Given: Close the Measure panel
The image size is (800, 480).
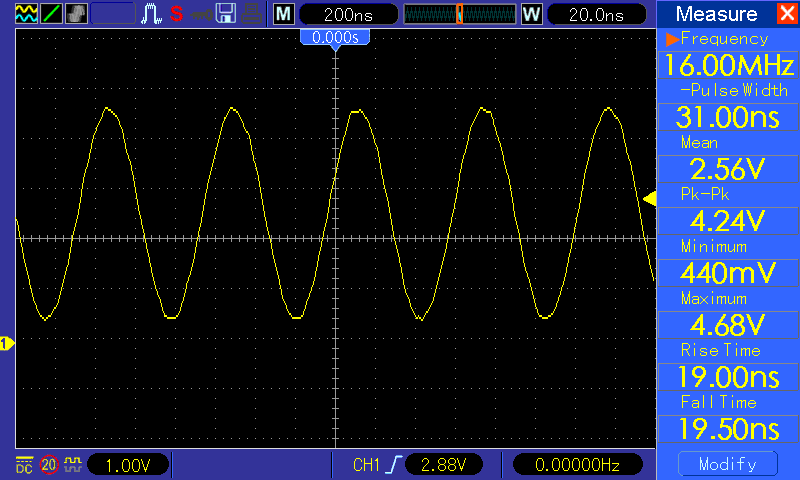Looking at the screenshot, I should [787, 13].
